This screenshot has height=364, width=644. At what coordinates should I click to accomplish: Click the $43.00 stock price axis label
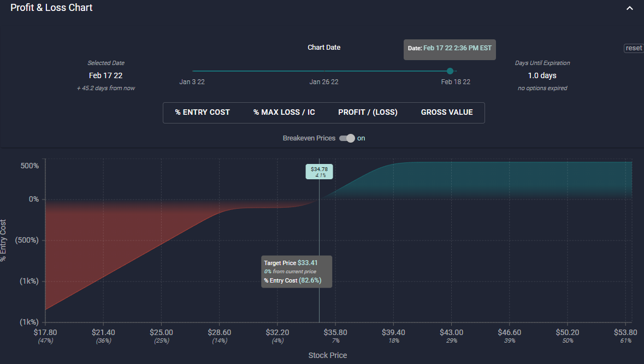(451, 332)
